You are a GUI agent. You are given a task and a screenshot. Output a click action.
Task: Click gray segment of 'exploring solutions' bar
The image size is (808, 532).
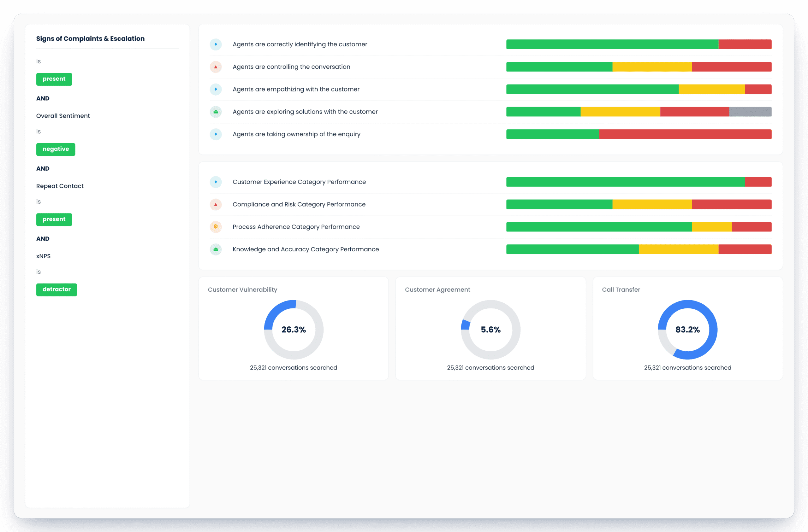coord(750,112)
